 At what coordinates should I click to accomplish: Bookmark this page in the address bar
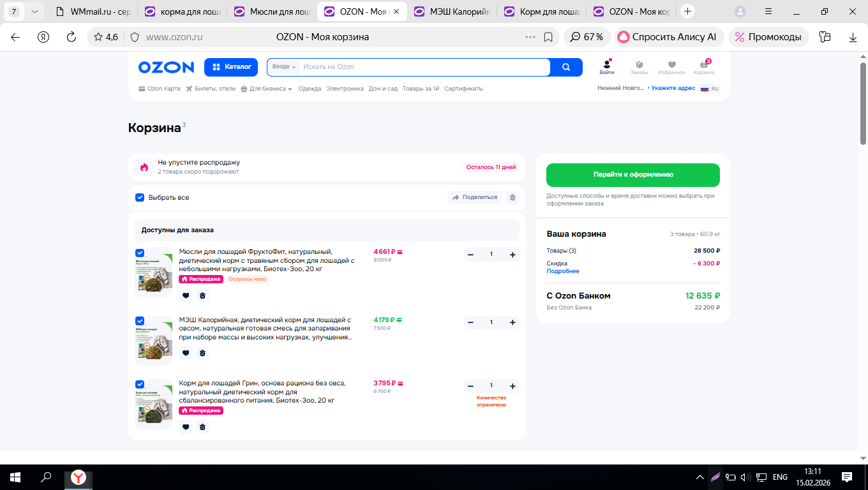pos(548,37)
